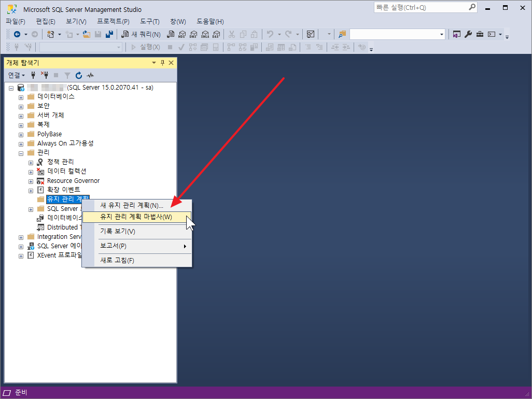Click the Distributed Transaction tree item
532x399 pixels.
(x=63, y=227)
